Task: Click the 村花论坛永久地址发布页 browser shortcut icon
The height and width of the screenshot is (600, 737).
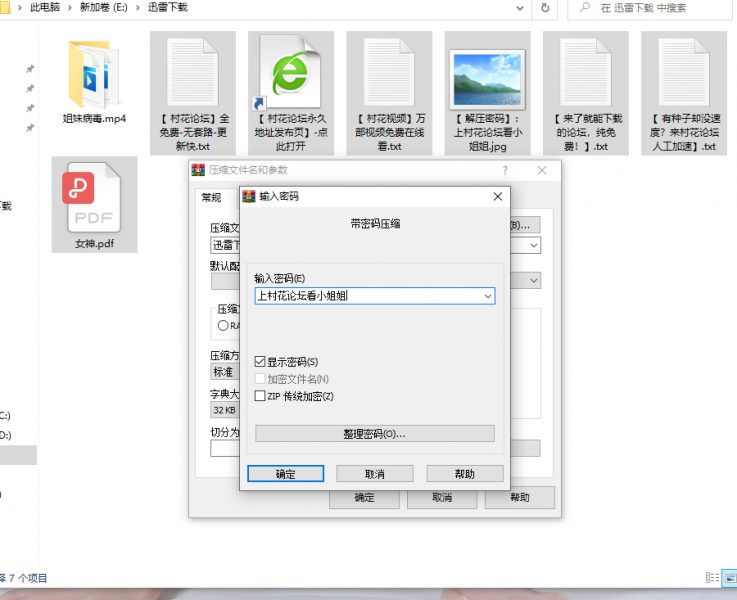Action: point(290,71)
